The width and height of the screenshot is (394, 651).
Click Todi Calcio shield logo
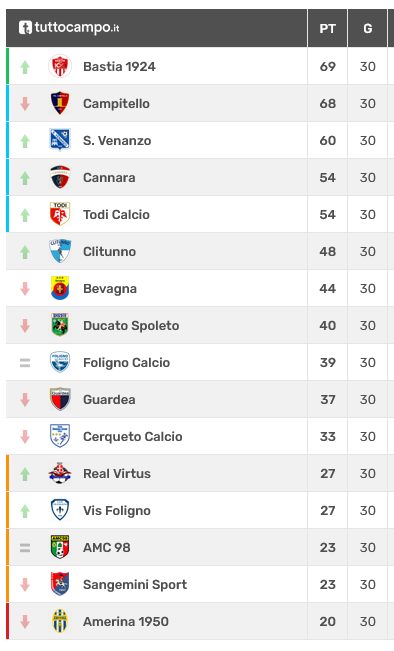pos(60,214)
